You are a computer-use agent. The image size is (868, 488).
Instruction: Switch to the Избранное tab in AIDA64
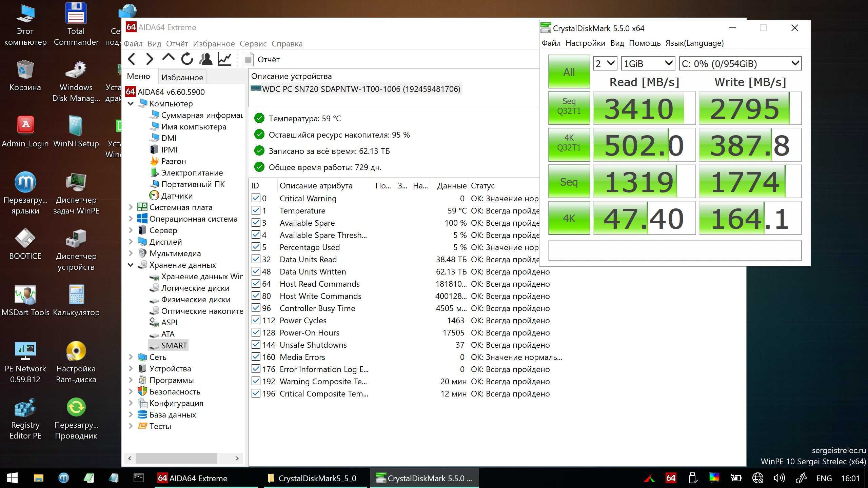pyautogui.click(x=182, y=77)
